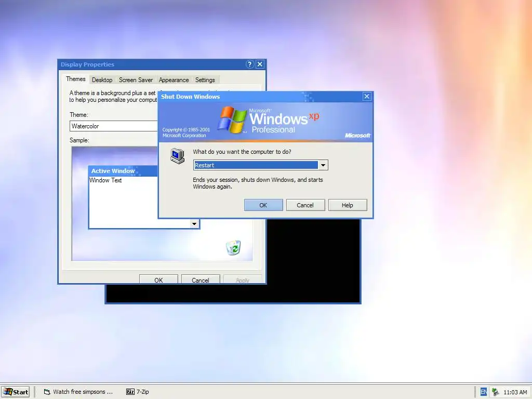Click the Copyright 1985-2001 text
This screenshot has width=532, height=399.
pos(186,132)
